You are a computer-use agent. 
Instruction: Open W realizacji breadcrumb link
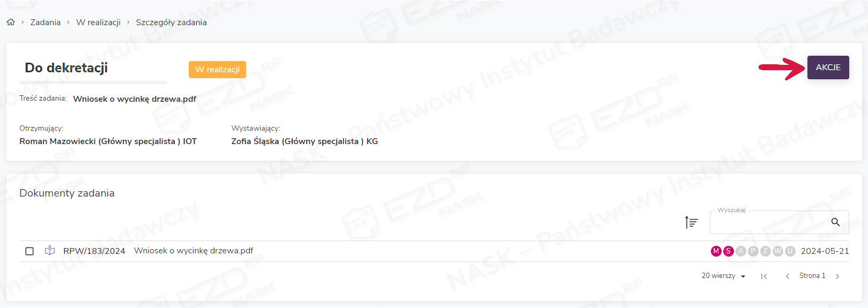(99, 22)
